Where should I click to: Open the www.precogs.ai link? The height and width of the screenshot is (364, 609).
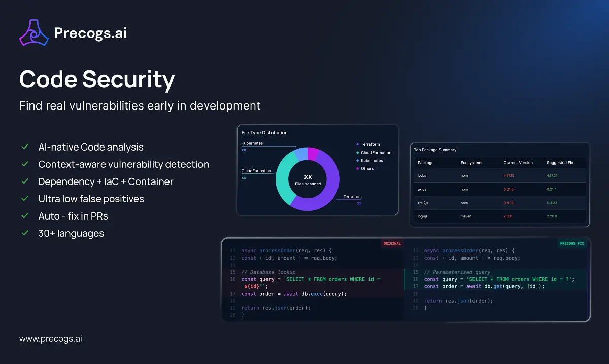tap(50, 339)
